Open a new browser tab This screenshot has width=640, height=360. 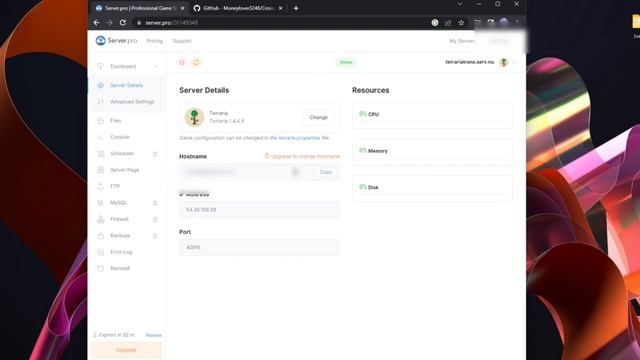tap(296, 8)
